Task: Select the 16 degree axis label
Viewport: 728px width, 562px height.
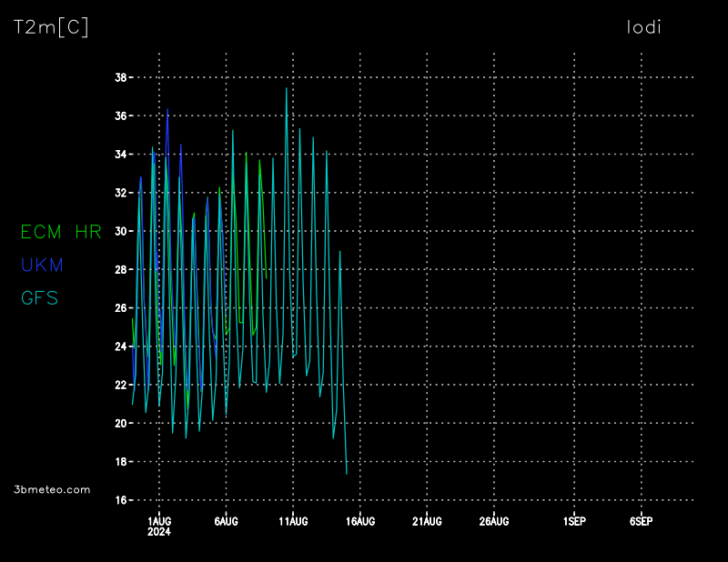Action: point(120,500)
